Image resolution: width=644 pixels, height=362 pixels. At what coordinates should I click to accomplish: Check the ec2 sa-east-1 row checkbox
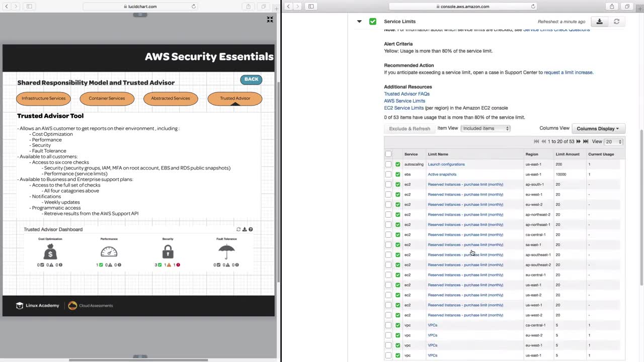pos(388,245)
